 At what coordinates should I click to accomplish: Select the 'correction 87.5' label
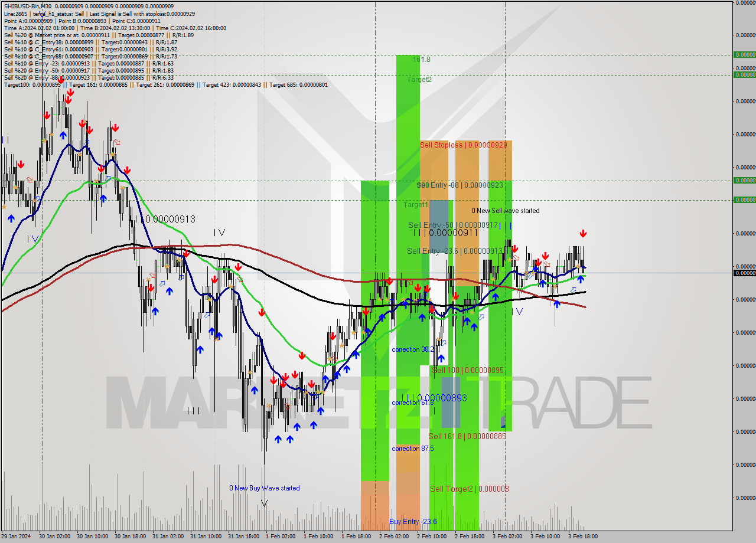[x=413, y=449]
